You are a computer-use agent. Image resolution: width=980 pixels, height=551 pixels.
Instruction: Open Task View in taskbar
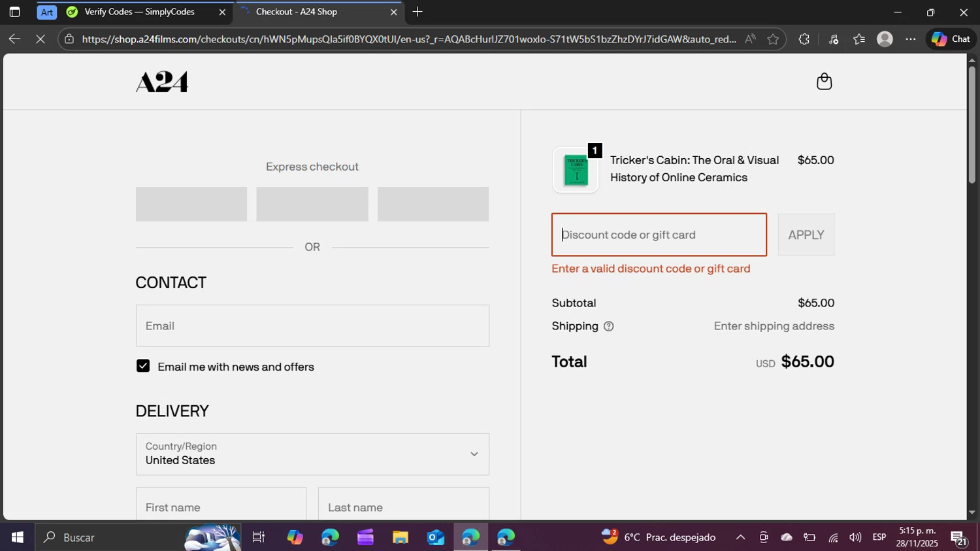tap(259, 537)
